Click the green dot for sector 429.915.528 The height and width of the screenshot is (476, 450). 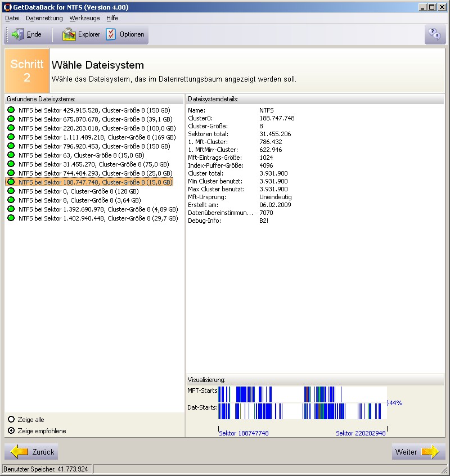[11, 110]
